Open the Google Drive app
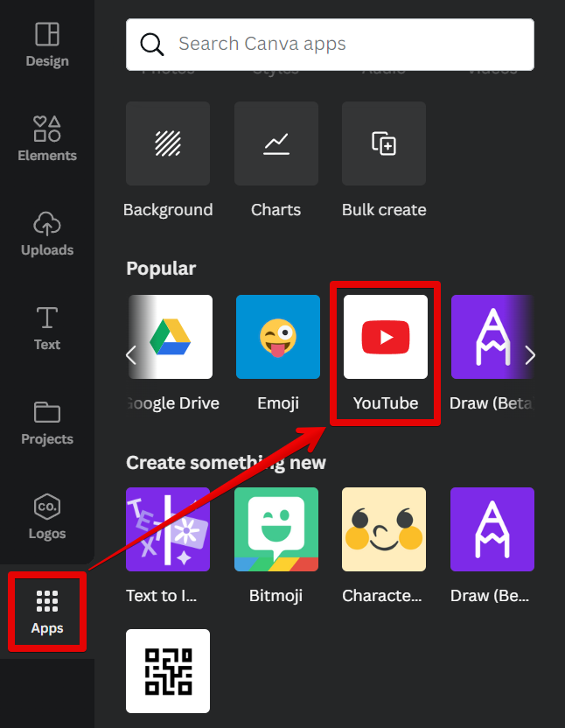The width and height of the screenshot is (565, 728). [171, 337]
